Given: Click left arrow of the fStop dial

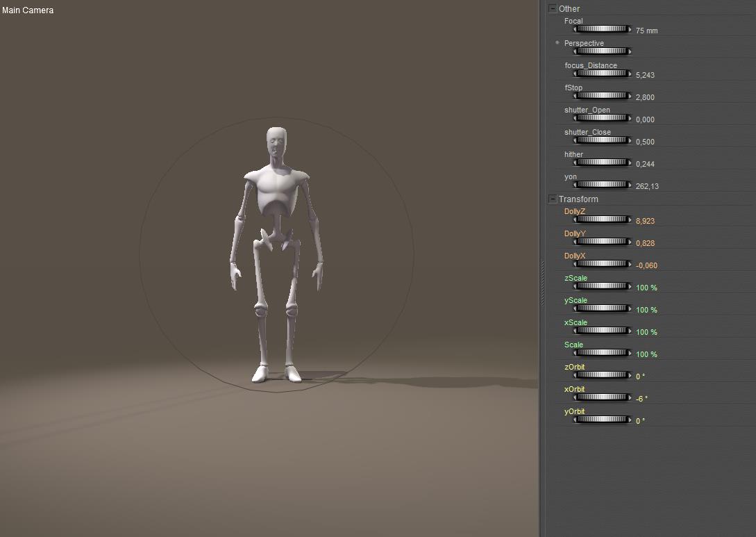Looking at the screenshot, I should (575, 96).
